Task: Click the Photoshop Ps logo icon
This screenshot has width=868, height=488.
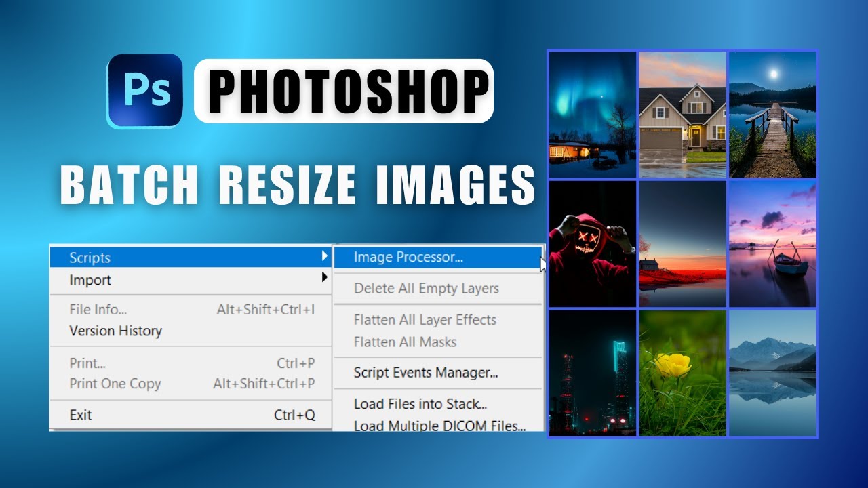Action: point(144,91)
